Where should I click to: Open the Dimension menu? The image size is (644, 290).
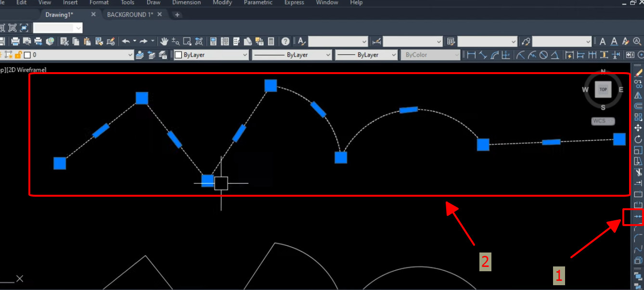[186, 2]
